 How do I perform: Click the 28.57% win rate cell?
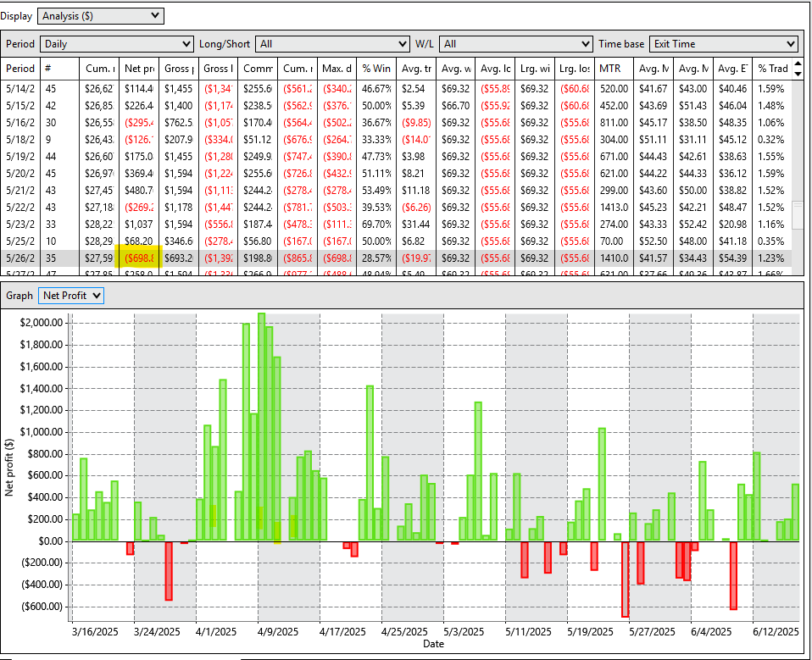pyautogui.click(x=376, y=258)
